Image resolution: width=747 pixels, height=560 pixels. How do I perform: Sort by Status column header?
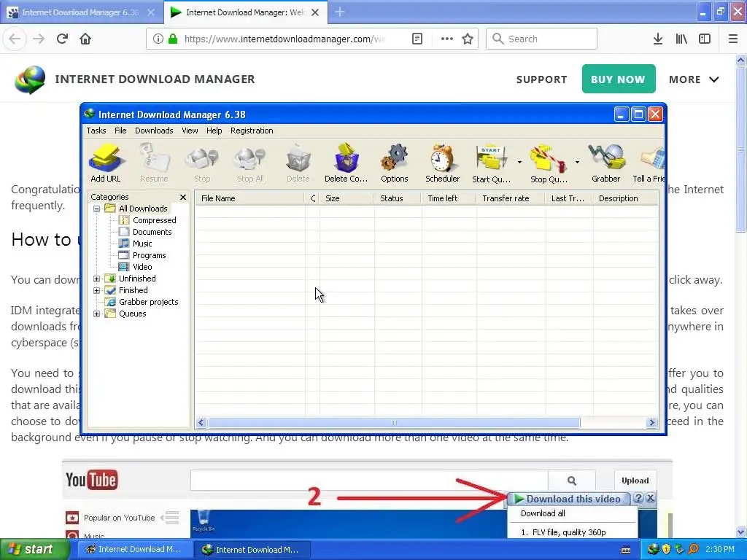[x=398, y=198]
